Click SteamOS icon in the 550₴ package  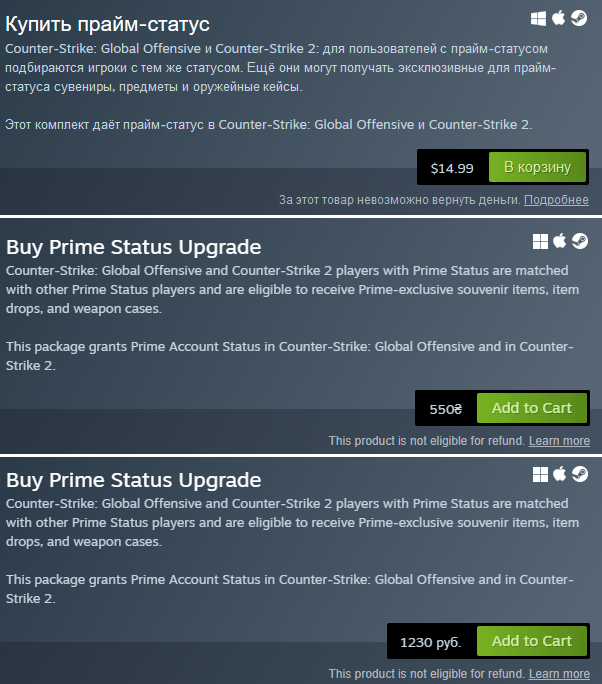580,241
